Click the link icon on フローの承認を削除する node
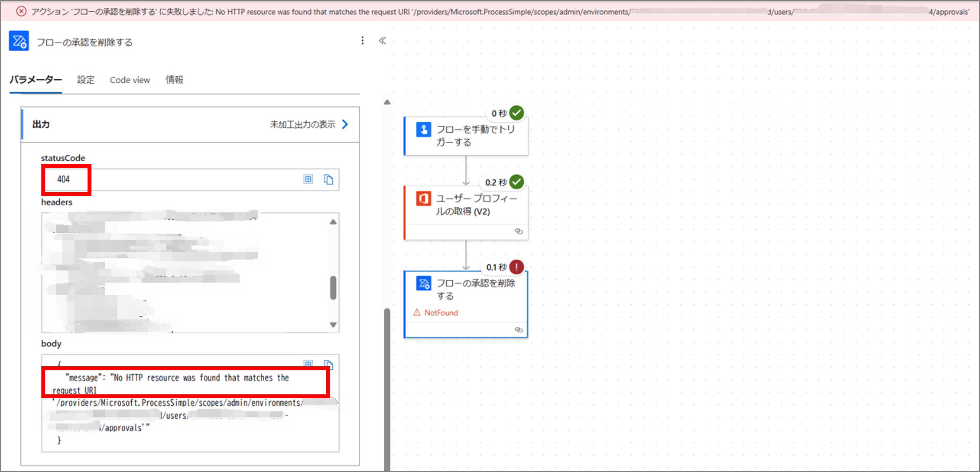The height and width of the screenshot is (472, 980). point(519,330)
